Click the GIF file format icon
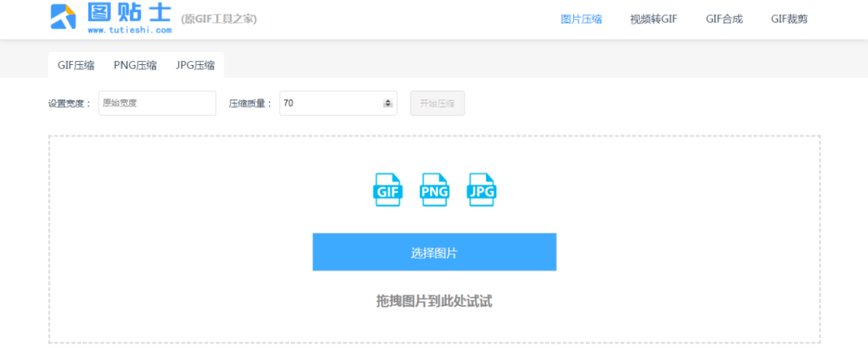Image resolution: width=868 pixels, height=354 pixels. (x=387, y=189)
